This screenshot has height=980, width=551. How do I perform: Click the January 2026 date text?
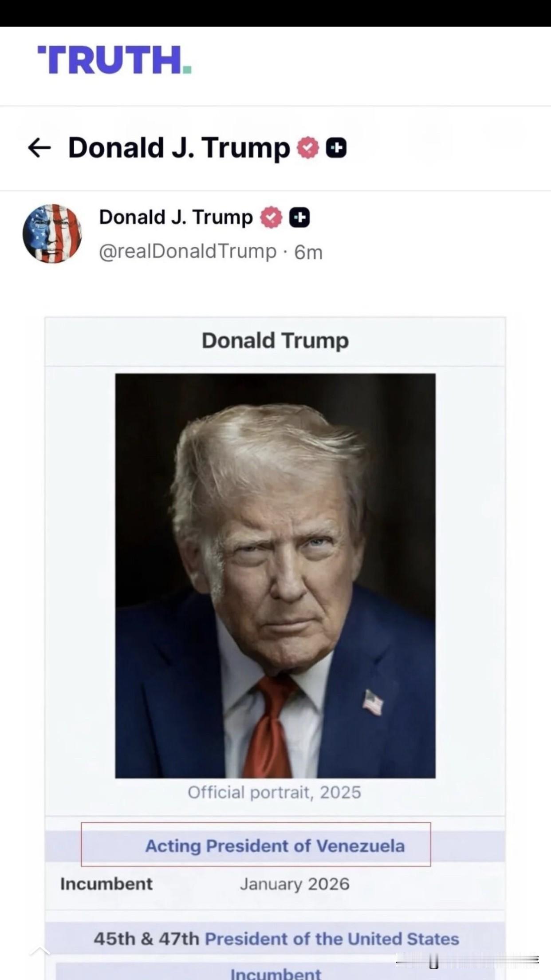tap(295, 884)
